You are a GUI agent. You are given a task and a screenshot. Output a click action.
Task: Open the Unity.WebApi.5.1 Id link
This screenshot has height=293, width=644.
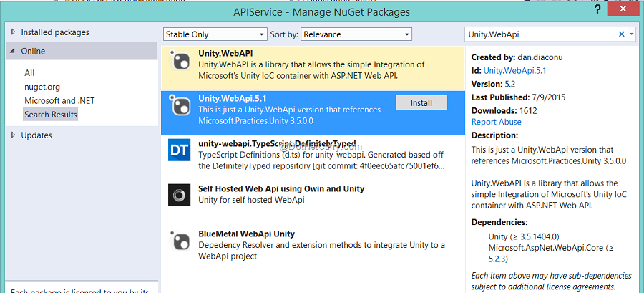coord(514,71)
